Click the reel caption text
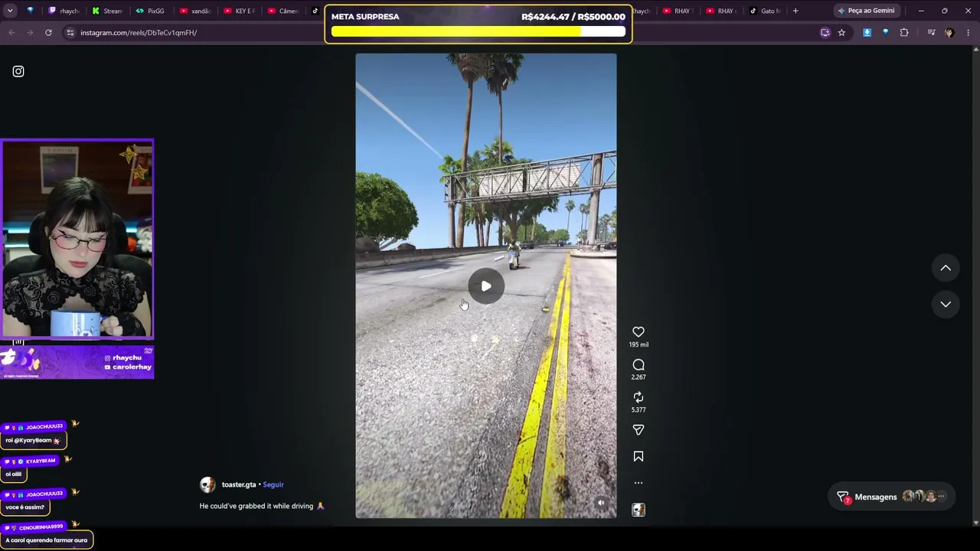 262,506
